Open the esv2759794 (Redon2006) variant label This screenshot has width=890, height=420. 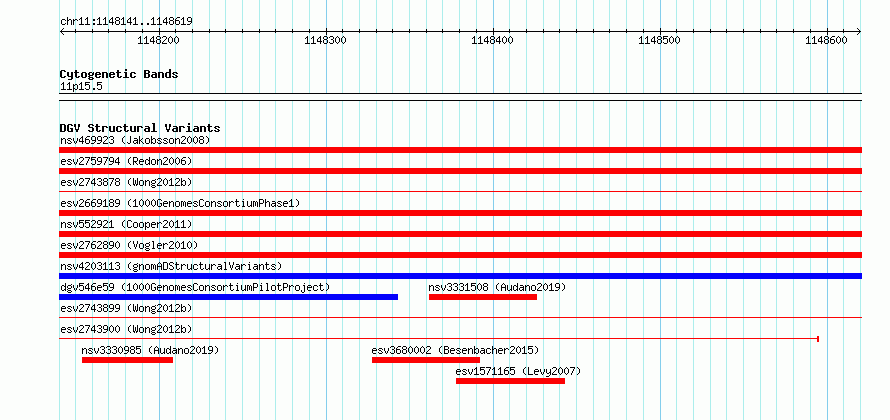coord(126,161)
